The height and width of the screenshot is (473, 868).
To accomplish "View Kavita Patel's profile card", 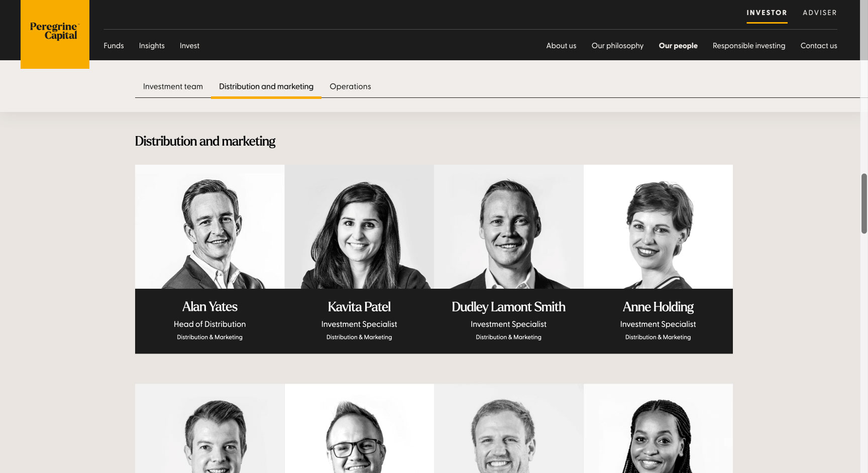I will click(359, 259).
